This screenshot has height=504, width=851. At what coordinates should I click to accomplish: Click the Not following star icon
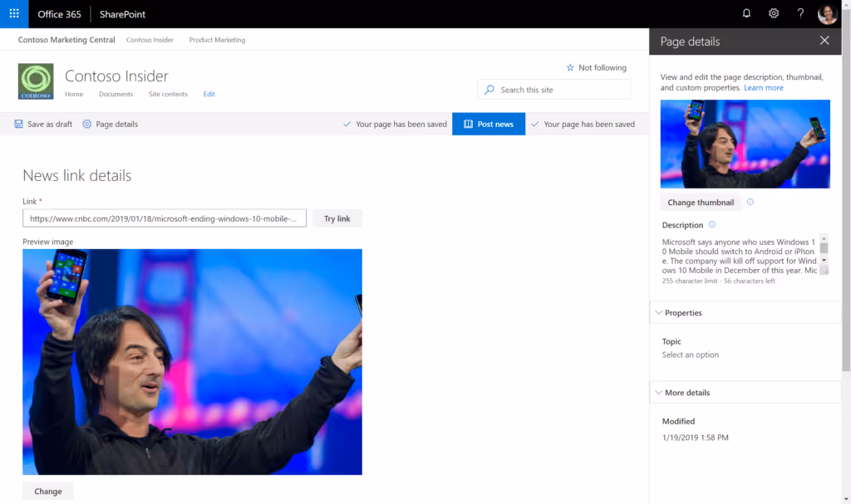(570, 68)
